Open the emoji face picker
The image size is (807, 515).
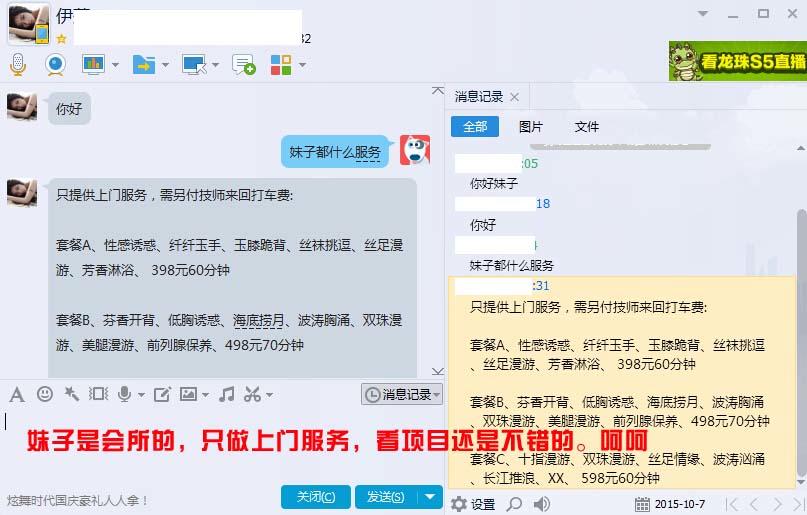[x=45, y=394]
